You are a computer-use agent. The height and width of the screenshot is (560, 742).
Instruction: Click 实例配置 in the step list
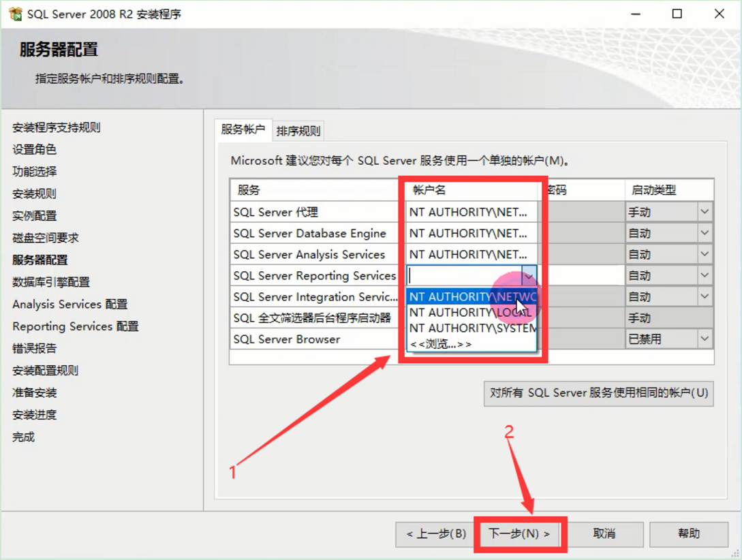(35, 216)
